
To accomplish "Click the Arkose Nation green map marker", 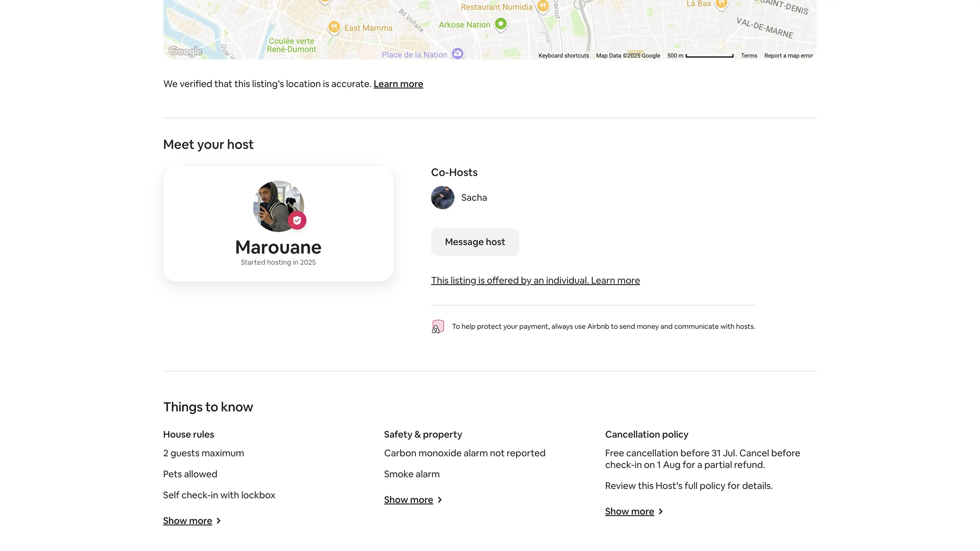I will (501, 24).
